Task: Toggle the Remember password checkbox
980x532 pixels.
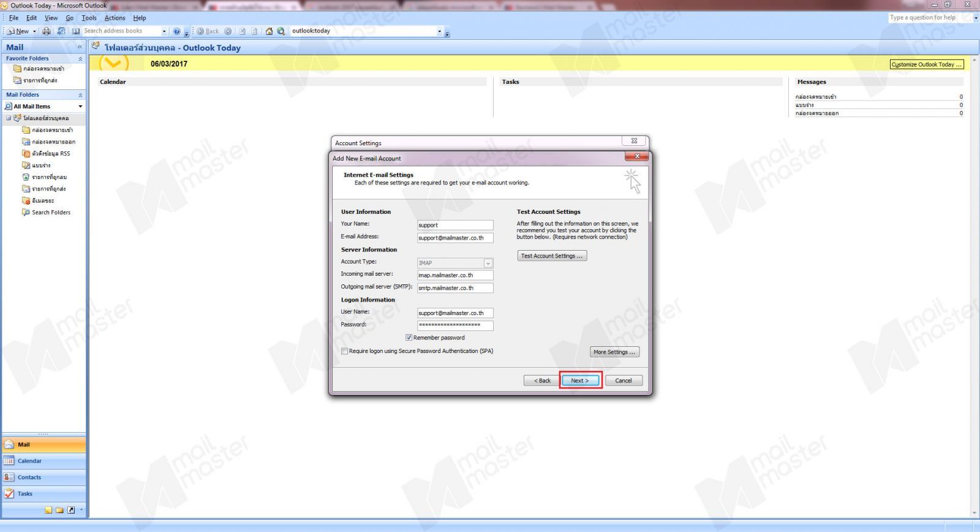Action: [x=409, y=338]
